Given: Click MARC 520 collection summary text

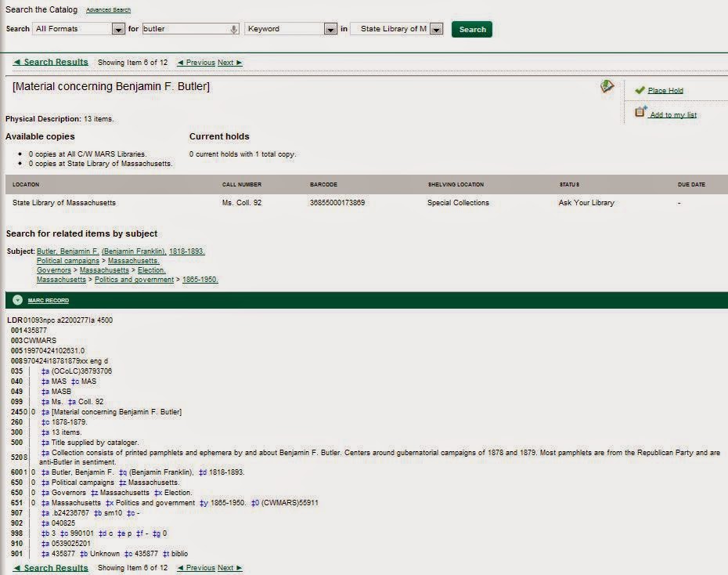Looking at the screenshot, I should [380, 457].
